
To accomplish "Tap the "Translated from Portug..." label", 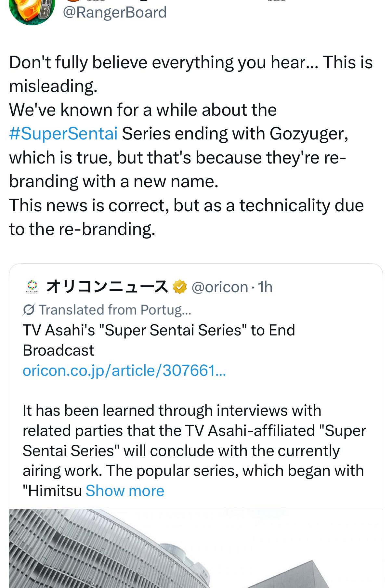I will (115, 310).
